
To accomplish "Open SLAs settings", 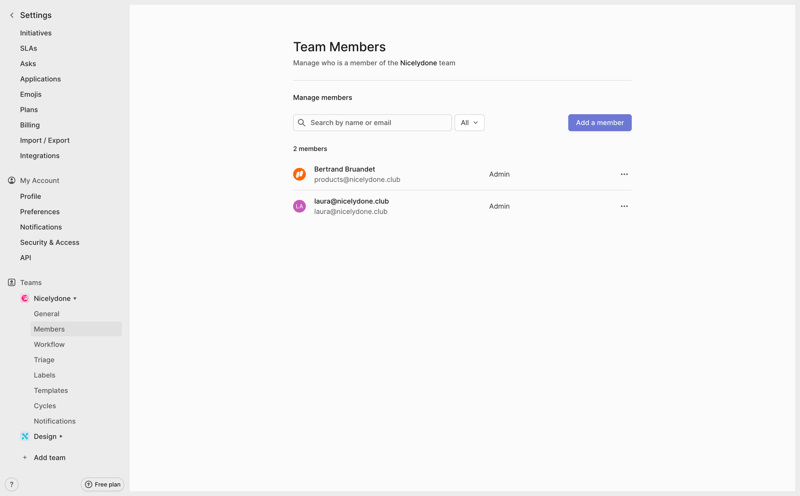I will (x=29, y=48).
